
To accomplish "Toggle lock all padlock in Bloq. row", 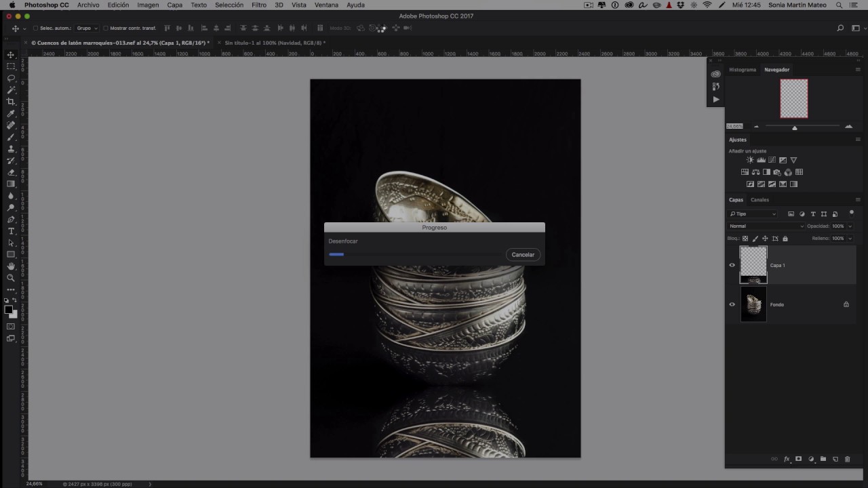I will pos(785,239).
